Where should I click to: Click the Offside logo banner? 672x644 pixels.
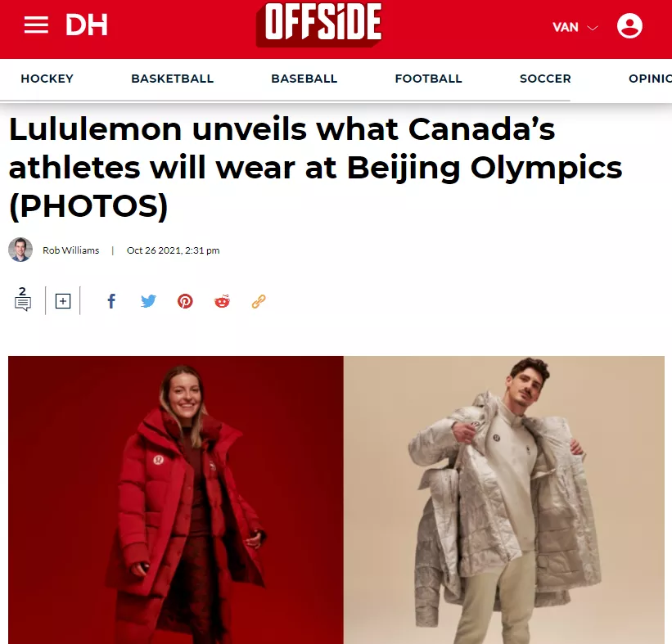point(319,24)
